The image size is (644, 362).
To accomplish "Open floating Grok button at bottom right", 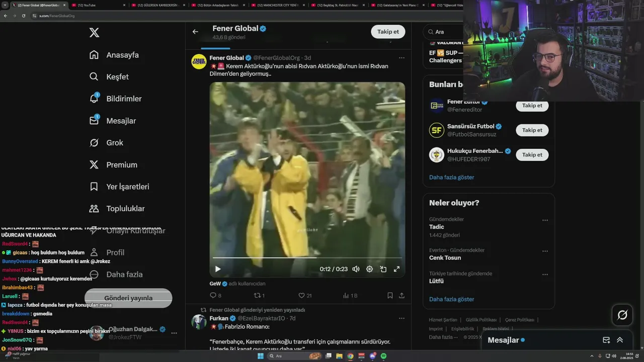I will [622, 315].
